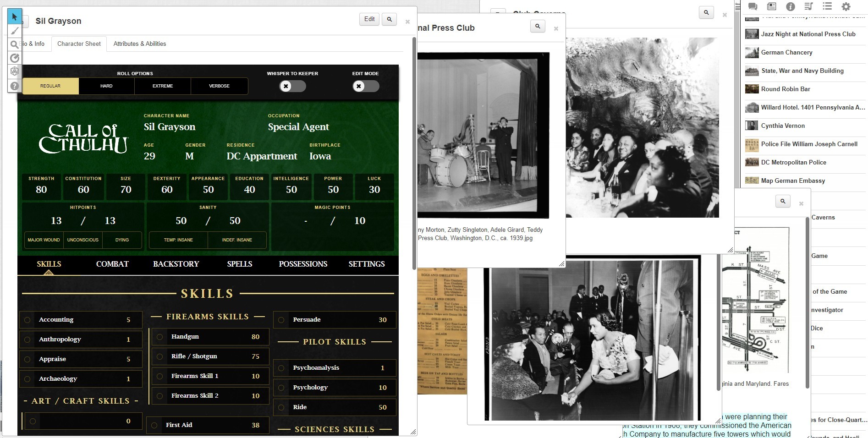Open the Jukebox music icon in sidebar
This screenshot has height=438, width=868.
pyautogui.click(x=808, y=6)
